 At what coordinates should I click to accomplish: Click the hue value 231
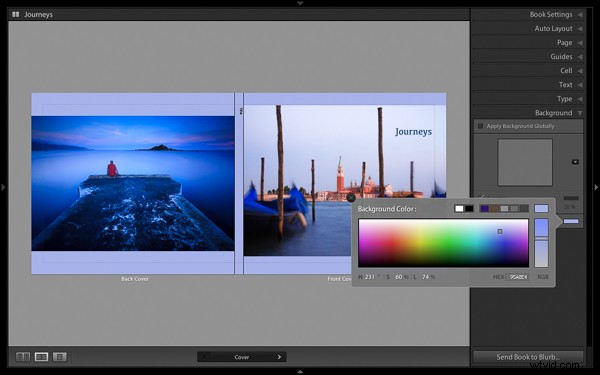click(x=370, y=277)
